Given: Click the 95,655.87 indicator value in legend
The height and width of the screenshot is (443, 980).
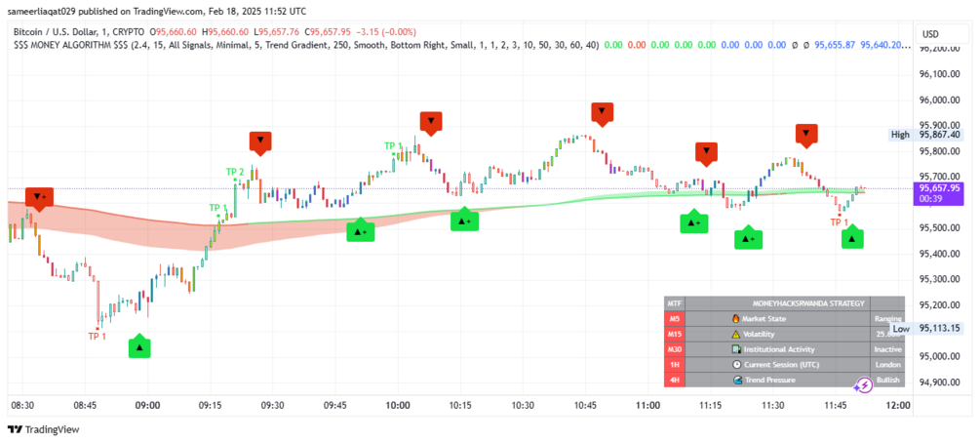Looking at the screenshot, I should tap(836, 45).
